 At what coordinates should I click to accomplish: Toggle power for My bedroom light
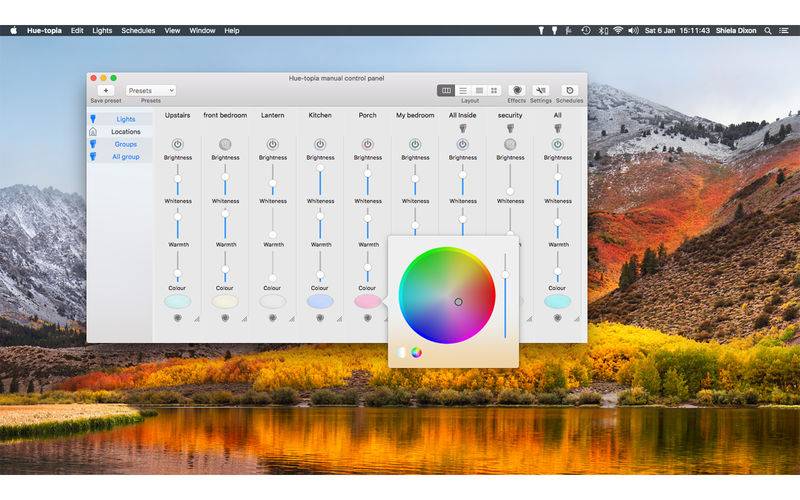(415, 144)
